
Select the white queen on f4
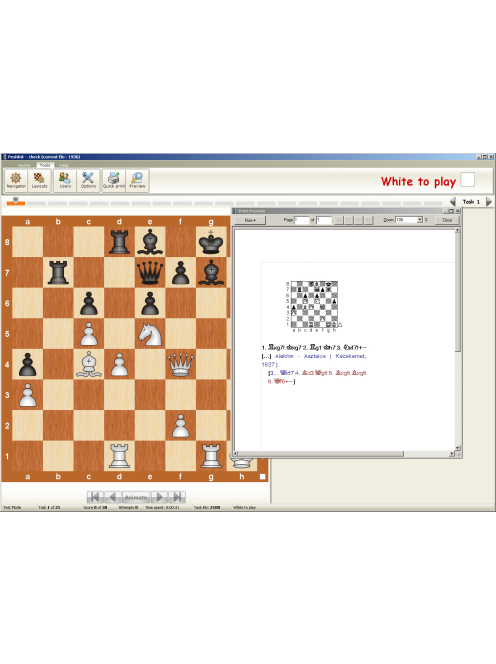tap(180, 365)
